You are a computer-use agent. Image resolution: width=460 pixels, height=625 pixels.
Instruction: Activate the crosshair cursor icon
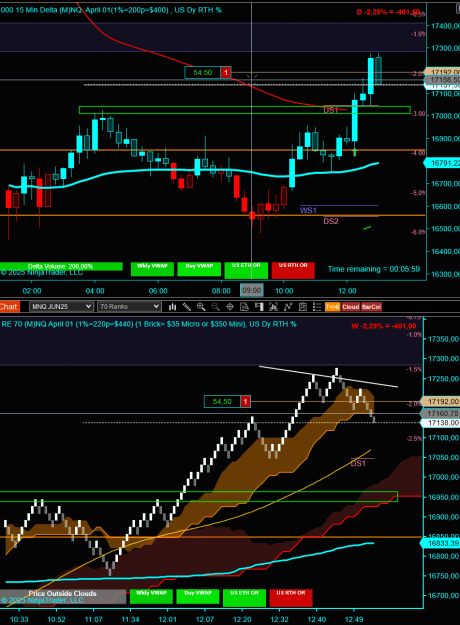coord(230,307)
